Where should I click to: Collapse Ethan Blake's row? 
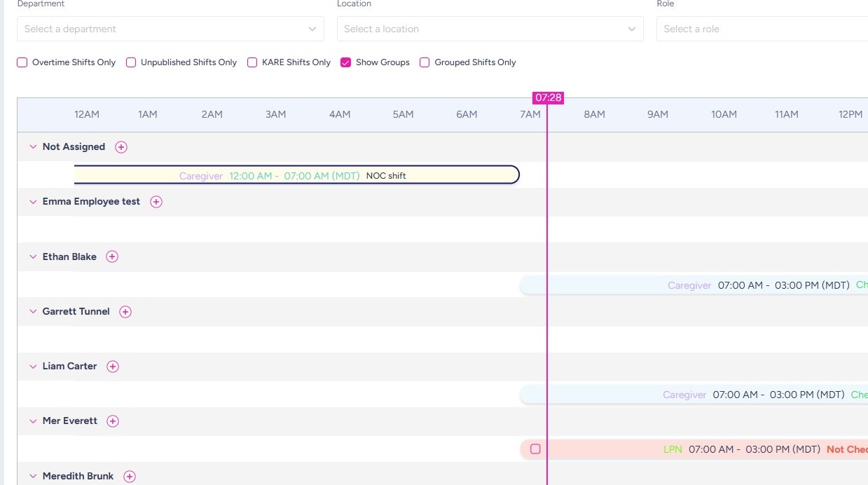point(32,257)
